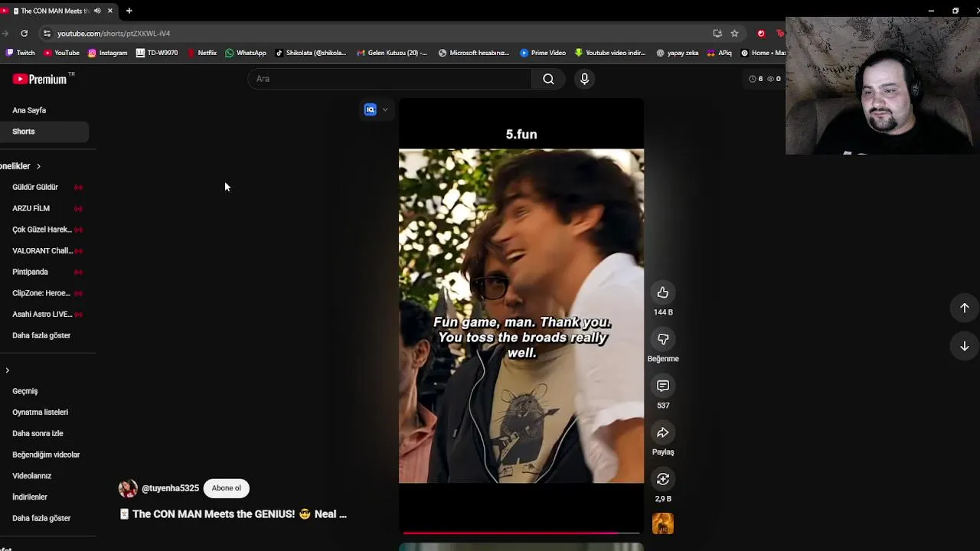Open the comments showing 537

point(663,386)
